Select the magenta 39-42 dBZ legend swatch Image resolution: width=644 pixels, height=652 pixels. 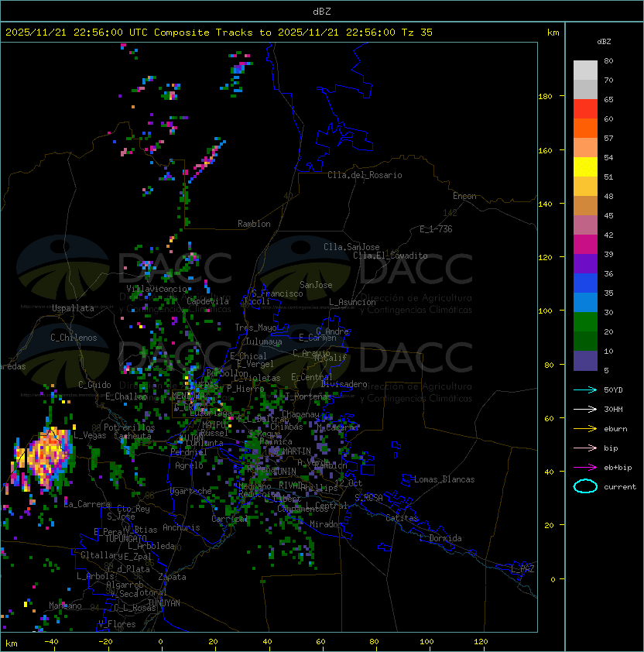pos(585,245)
